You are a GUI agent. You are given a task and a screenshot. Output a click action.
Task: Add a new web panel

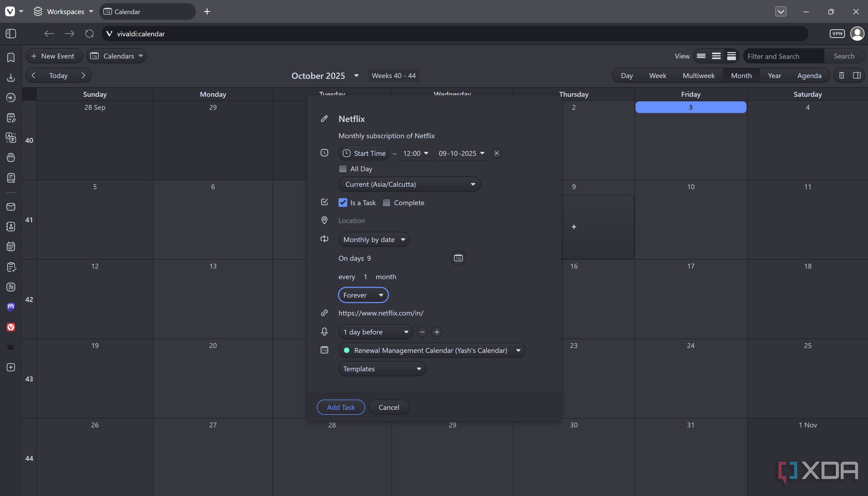pyautogui.click(x=11, y=367)
